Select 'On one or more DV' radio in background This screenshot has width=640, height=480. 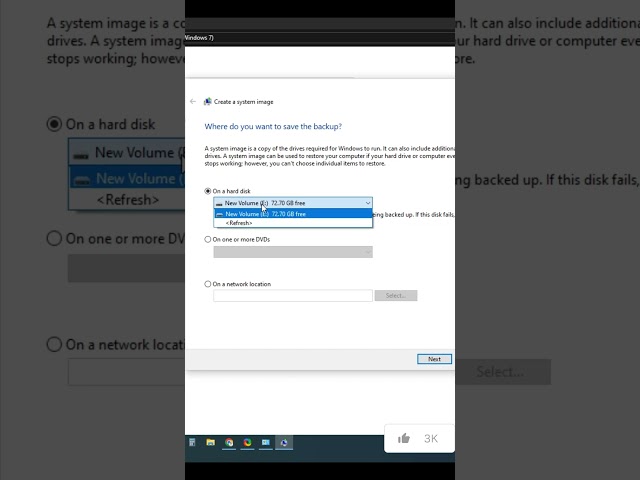54,238
